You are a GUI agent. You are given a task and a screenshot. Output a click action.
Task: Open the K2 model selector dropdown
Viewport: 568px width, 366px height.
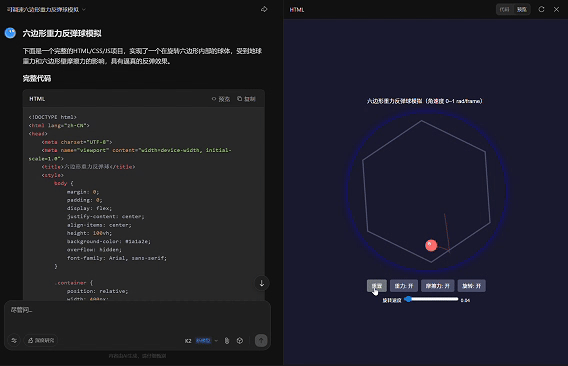pos(201,341)
